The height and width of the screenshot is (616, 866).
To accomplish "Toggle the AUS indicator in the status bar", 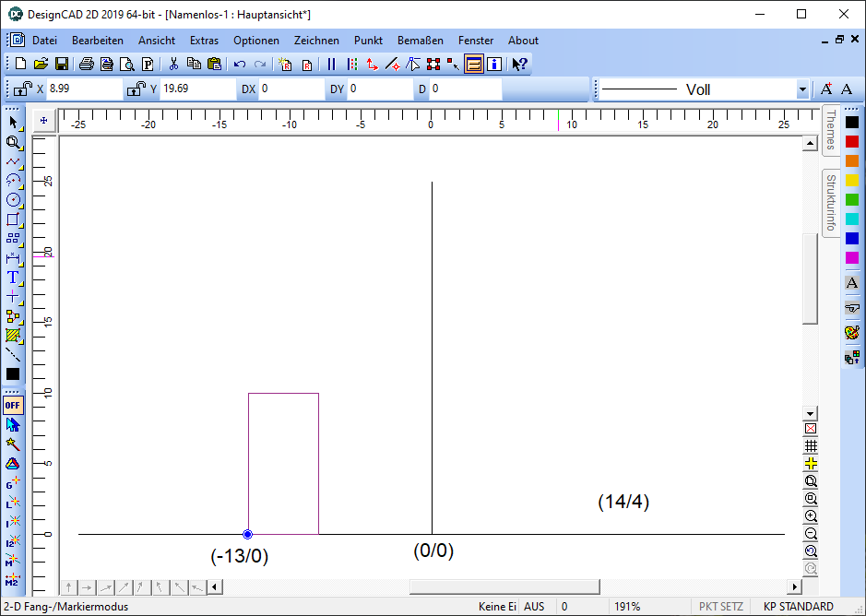I will tap(534, 606).
